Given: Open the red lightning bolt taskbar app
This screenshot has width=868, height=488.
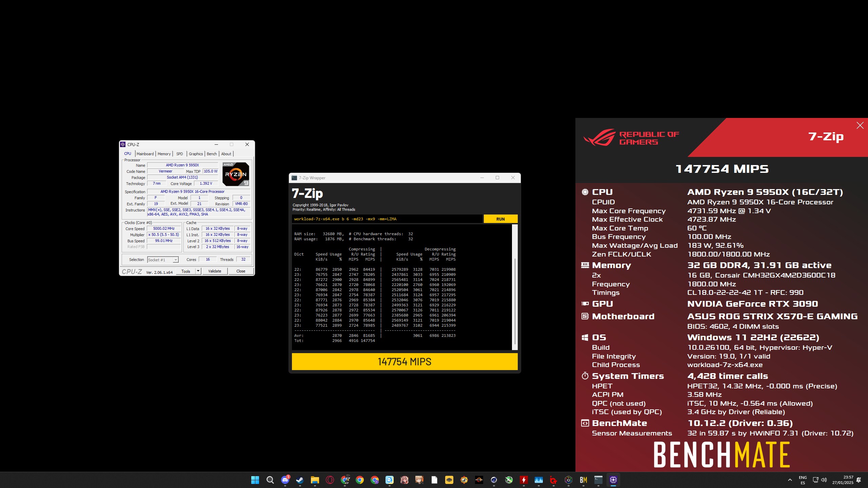Looking at the screenshot, I should (524, 480).
